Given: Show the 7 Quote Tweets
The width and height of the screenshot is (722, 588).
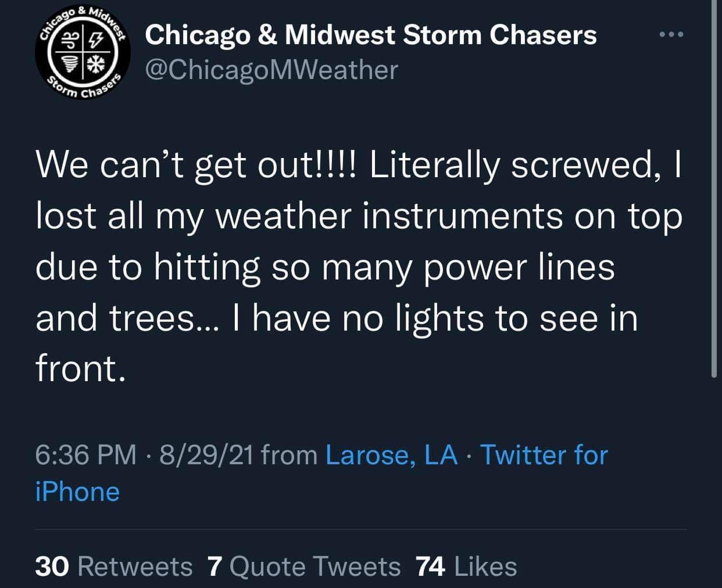Looking at the screenshot, I should [x=303, y=567].
